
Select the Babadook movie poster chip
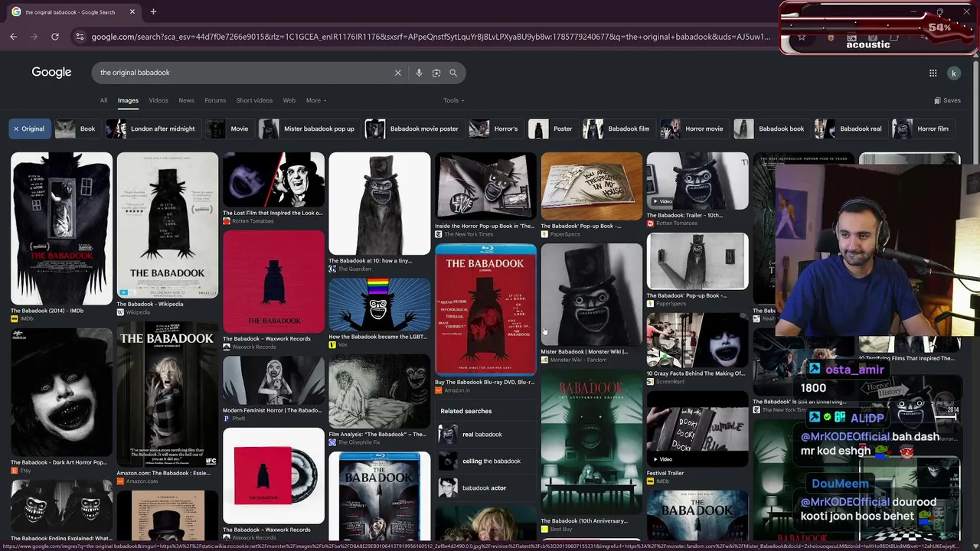413,129
